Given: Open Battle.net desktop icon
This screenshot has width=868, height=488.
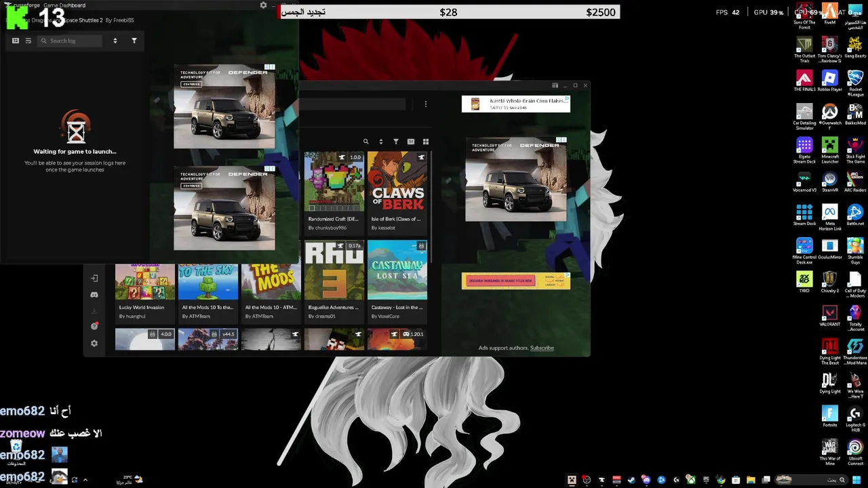Looking at the screenshot, I should tap(855, 216).
